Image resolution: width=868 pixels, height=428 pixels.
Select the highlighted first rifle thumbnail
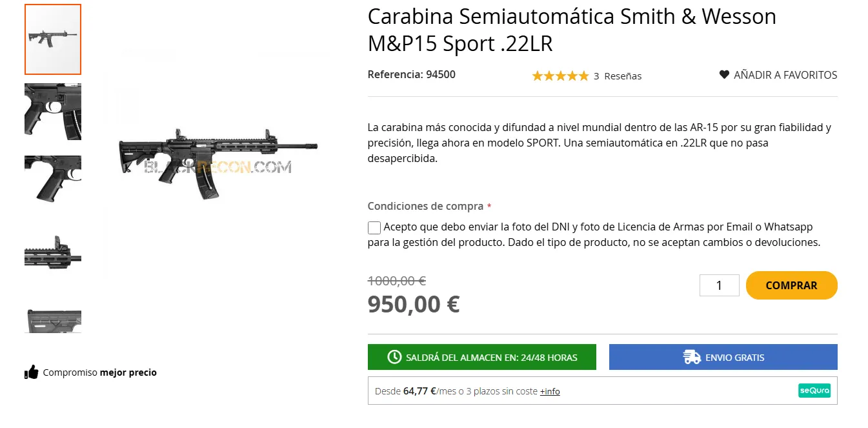(x=52, y=39)
